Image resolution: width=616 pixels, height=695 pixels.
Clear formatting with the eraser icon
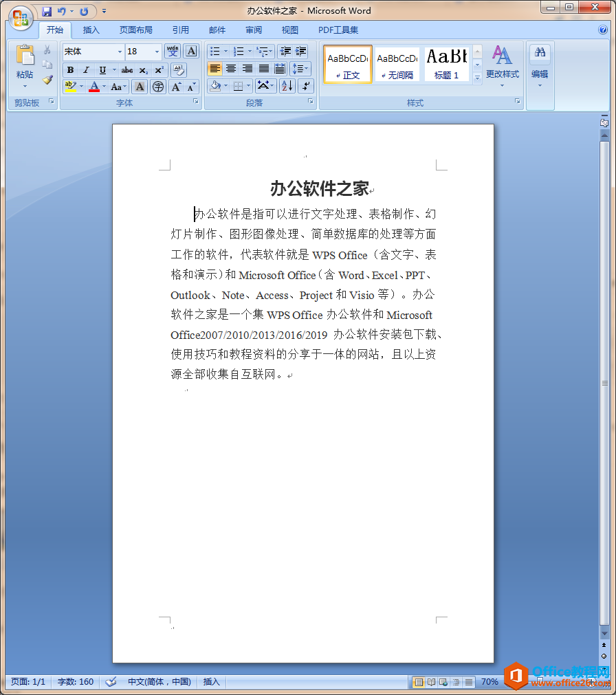[179, 69]
